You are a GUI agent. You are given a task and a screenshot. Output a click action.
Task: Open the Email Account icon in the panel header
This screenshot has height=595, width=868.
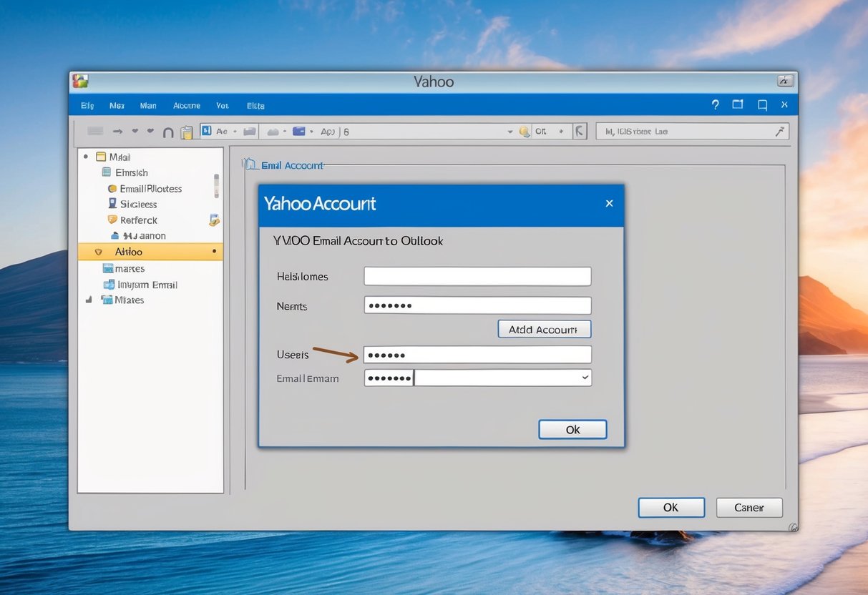tap(250, 164)
